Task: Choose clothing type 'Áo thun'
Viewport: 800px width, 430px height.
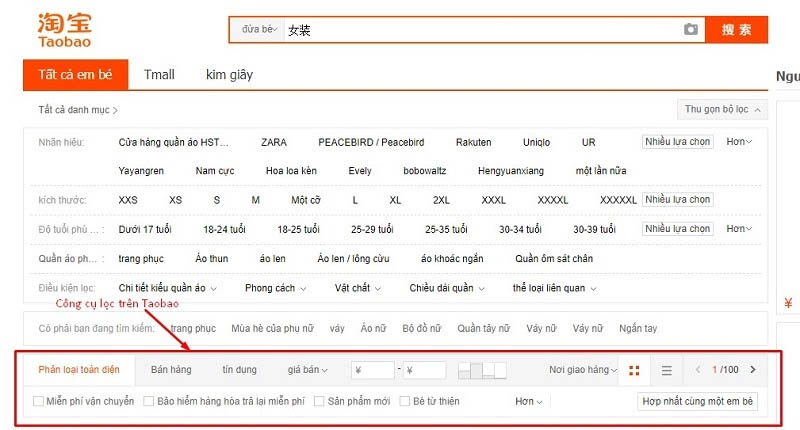Action: [x=211, y=259]
